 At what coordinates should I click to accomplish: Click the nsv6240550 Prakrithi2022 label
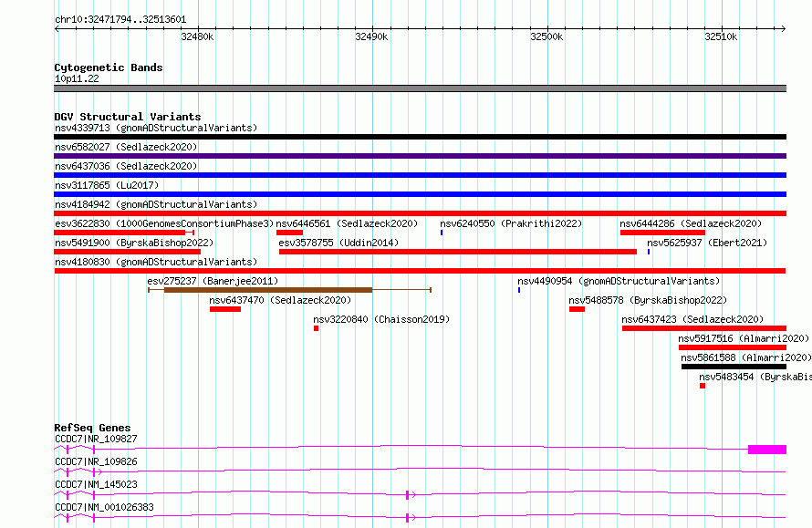pyautogui.click(x=511, y=223)
